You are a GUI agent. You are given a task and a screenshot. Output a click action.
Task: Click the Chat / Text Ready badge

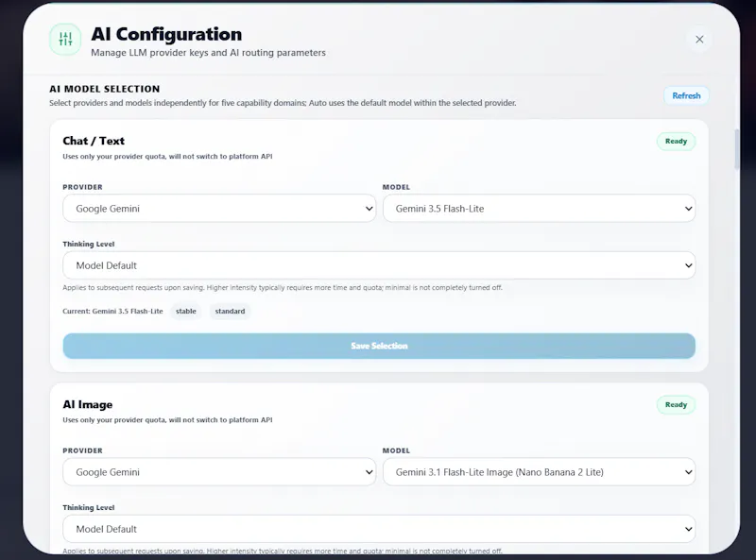point(676,142)
